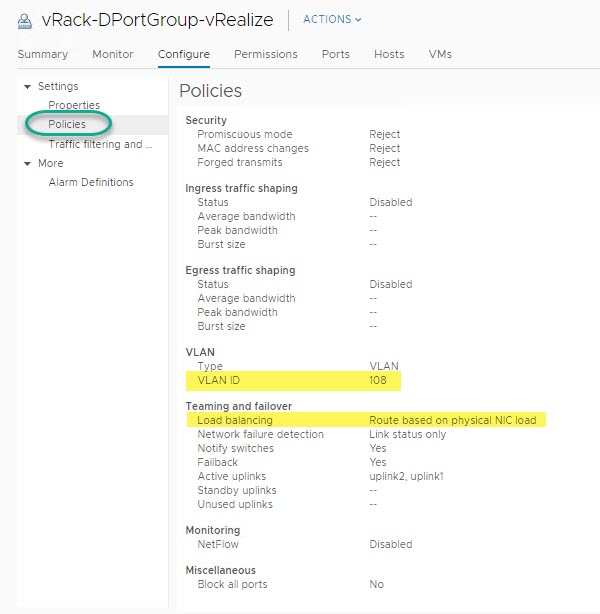The image size is (600, 614).
Task: Collapse the Settings tree section
Action: click(x=27, y=87)
